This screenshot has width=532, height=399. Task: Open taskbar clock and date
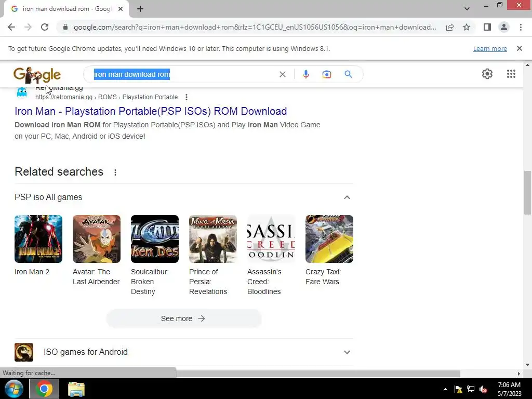pyautogui.click(x=509, y=389)
